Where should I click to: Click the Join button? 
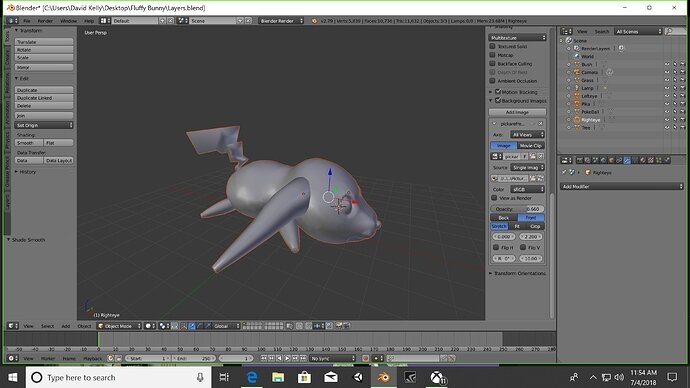[x=44, y=115]
